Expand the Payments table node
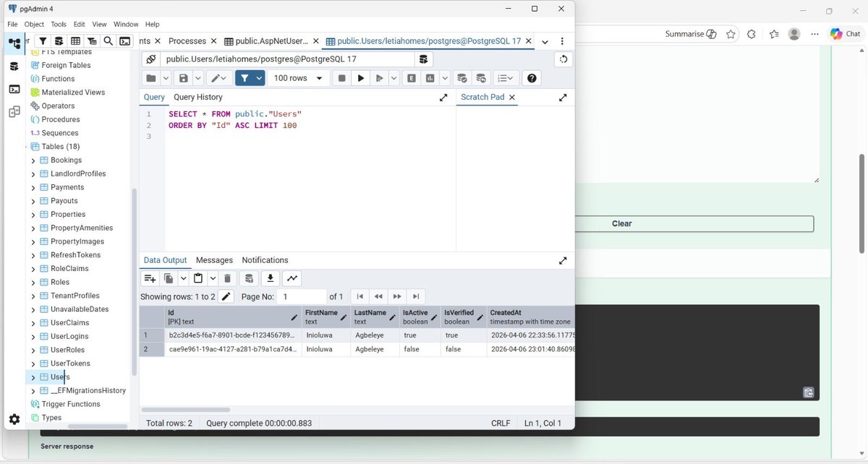868x464 pixels. (33, 188)
